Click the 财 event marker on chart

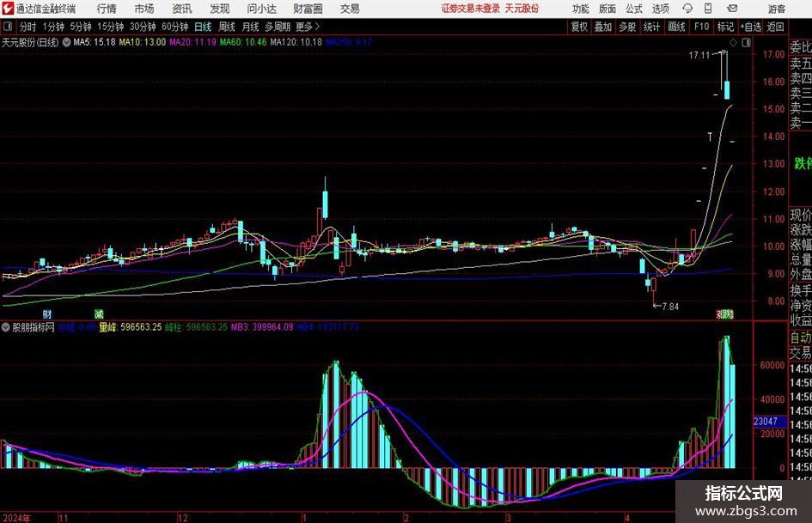coord(47,314)
